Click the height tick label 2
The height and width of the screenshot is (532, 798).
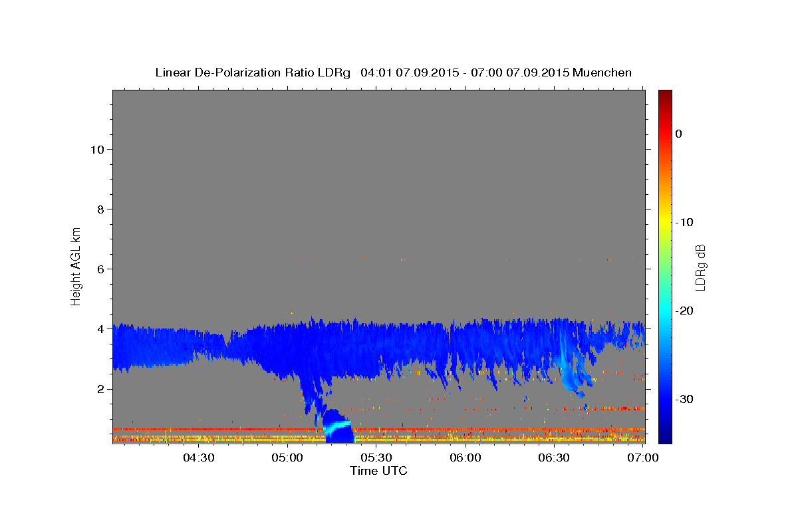click(100, 389)
